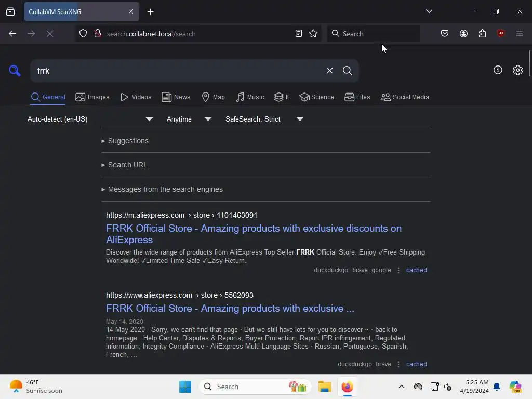The height and width of the screenshot is (399, 532).
Task: Open Firefox application menu
Action: tap(519, 34)
